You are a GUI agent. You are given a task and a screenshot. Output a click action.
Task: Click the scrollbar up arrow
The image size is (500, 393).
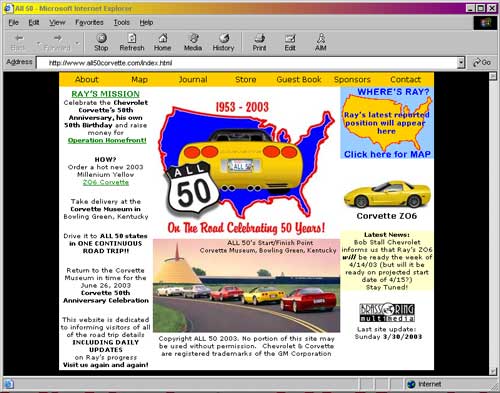(x=493, y=76)
